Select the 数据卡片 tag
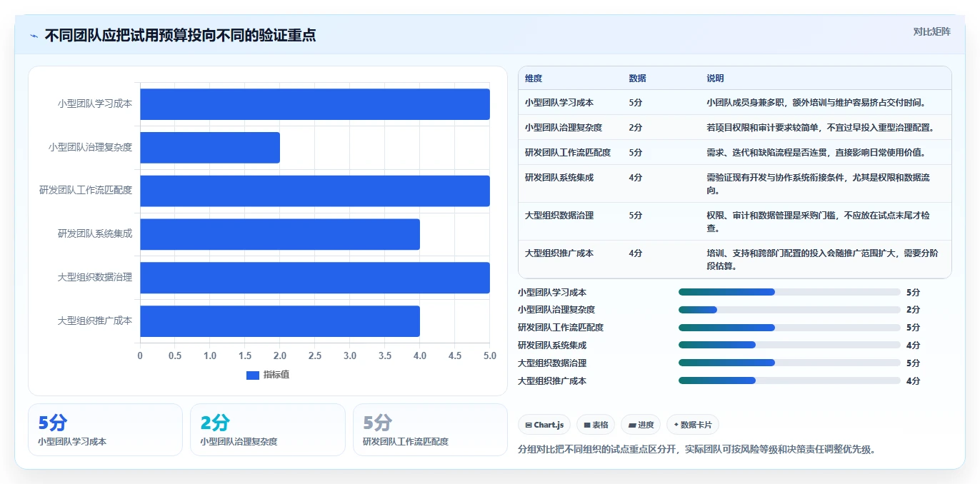The width and height of the screenshot is (980, 484). point(693,425)
